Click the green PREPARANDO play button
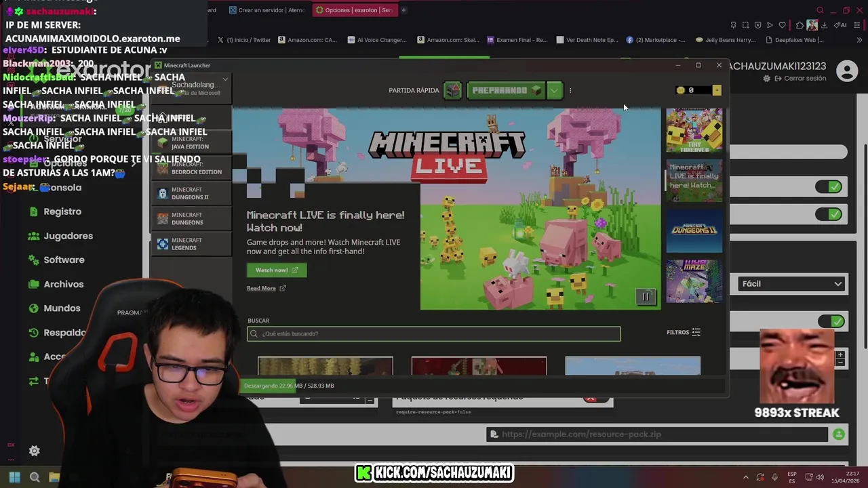The width and height of the screenshot is (868, 488). click(x=506, y=90)
